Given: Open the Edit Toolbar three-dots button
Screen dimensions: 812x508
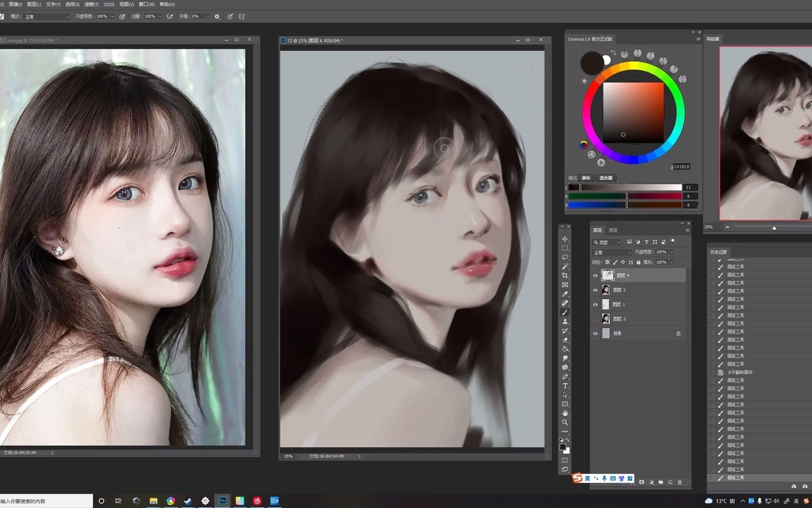Looking at the screenshot, I should 565,431.
